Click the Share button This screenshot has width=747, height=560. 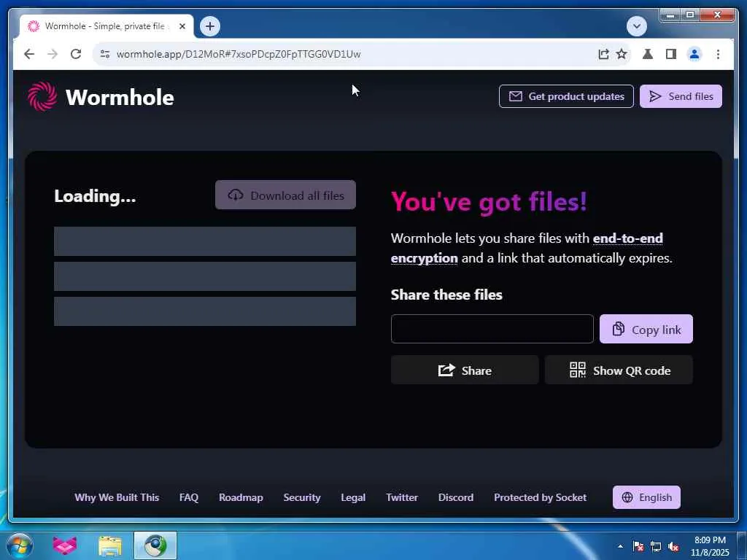click(465, 370)
